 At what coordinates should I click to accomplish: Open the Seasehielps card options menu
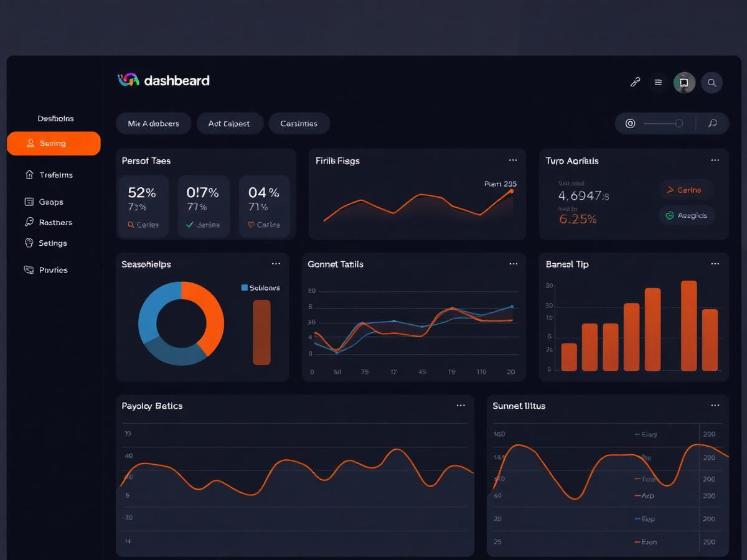tap(276, 264)
